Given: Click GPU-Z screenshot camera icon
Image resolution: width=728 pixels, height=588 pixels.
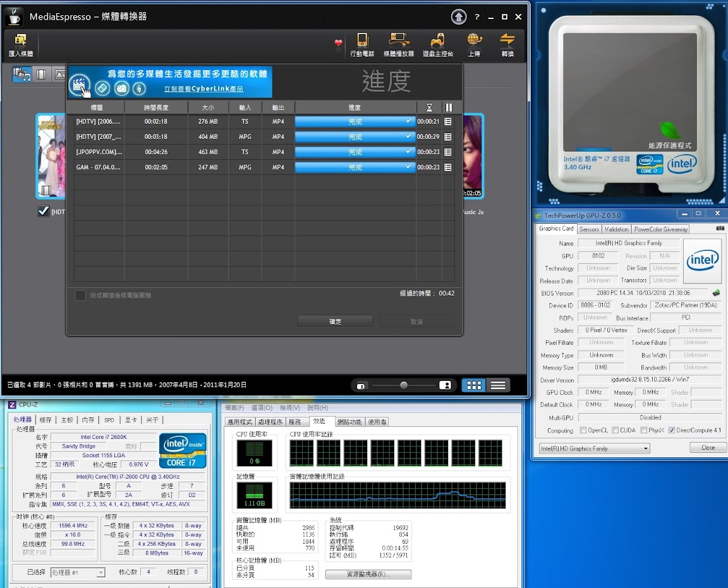Looking at the screenshot, I should coord(720,229).
